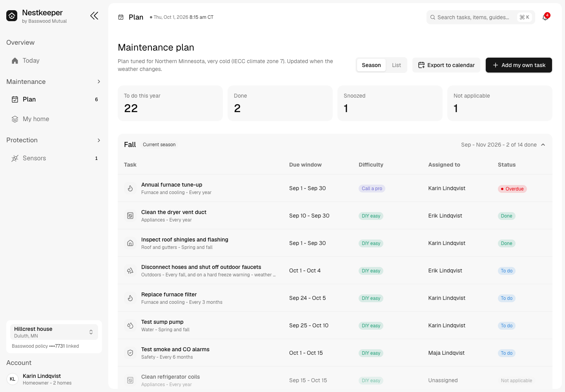This screenshot has width=565, height=392.
Task: Click the Overdue status badge
Action: 512,189
